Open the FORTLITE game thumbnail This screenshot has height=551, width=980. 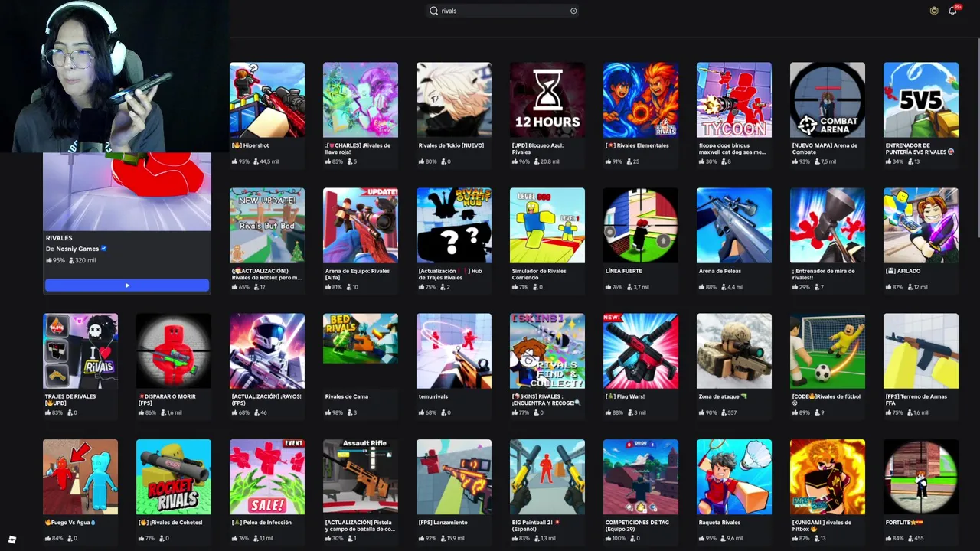coord(921,477)
